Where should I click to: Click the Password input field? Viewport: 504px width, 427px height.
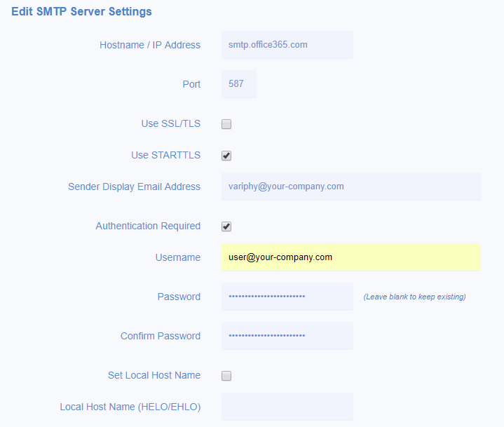[x=287, y=297]
